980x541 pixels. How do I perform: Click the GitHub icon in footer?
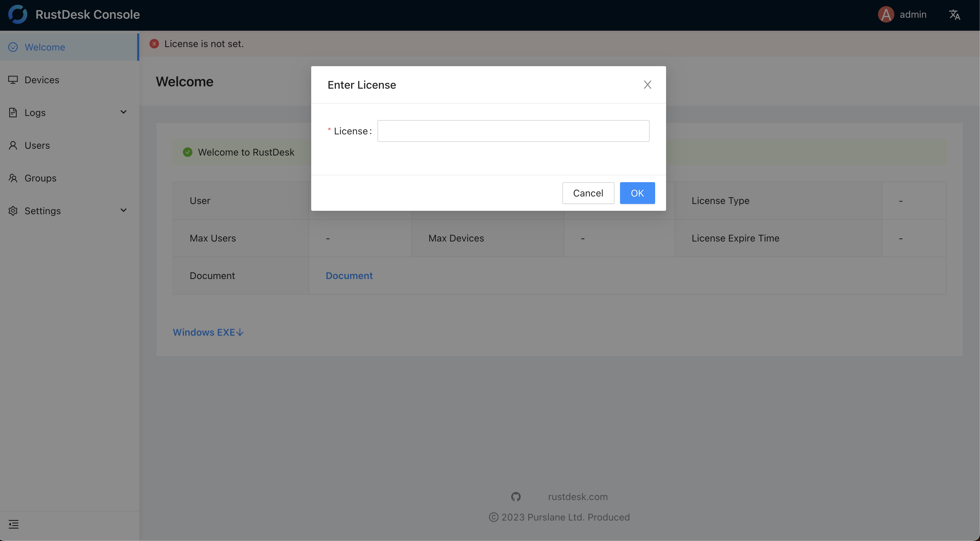[x=516, y=497]
